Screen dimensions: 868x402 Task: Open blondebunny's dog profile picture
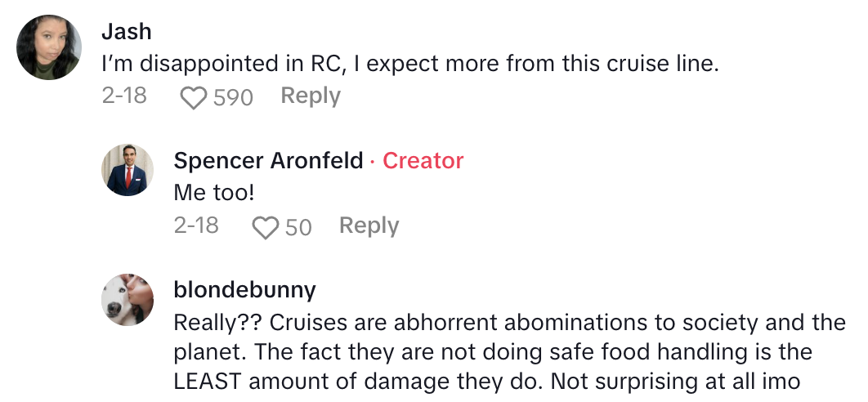(128, 300)
